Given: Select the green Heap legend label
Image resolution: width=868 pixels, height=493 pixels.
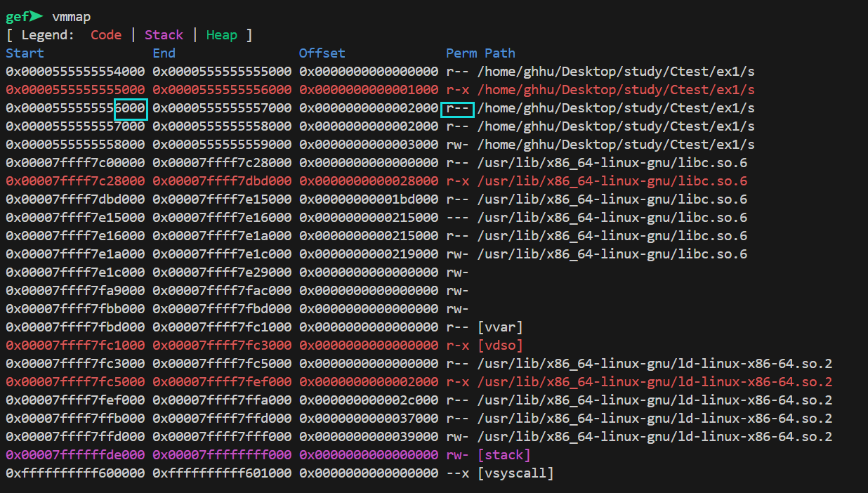Looking at the screenshot, I should click(222, 34).
